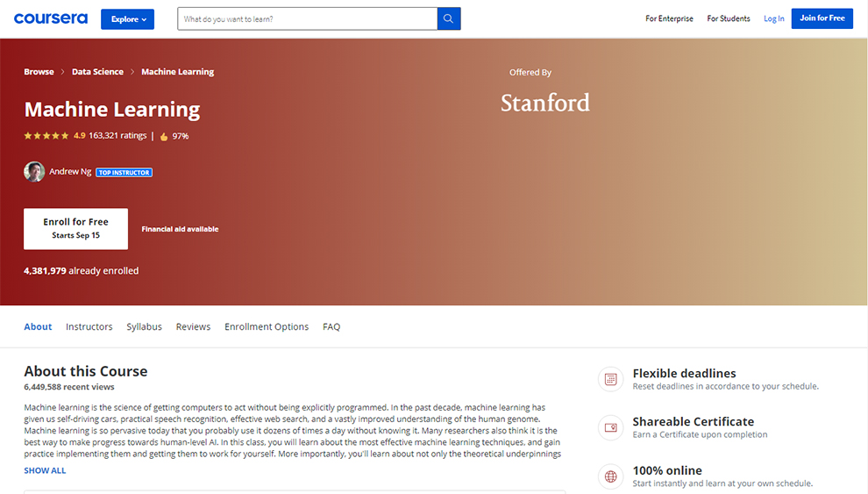Click the About this Course heading
The image size is (868, 494).
pyautogui.click(x=86, y=371)
